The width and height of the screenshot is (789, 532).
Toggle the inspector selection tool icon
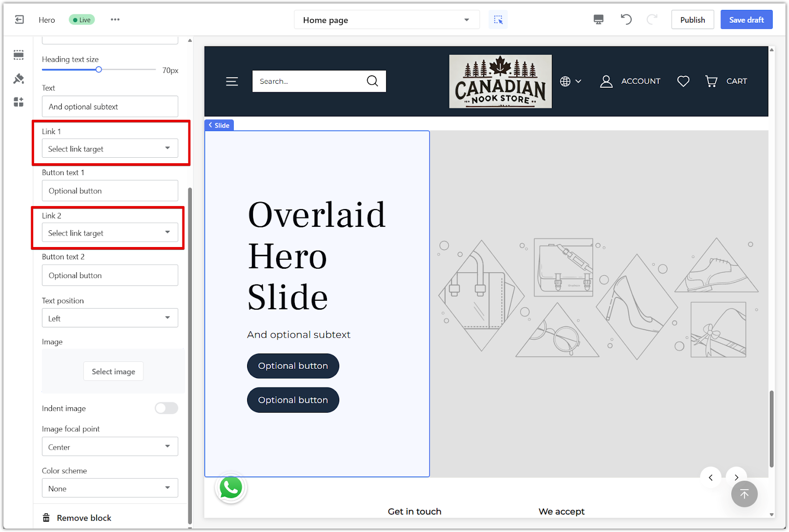pos(498,20)
